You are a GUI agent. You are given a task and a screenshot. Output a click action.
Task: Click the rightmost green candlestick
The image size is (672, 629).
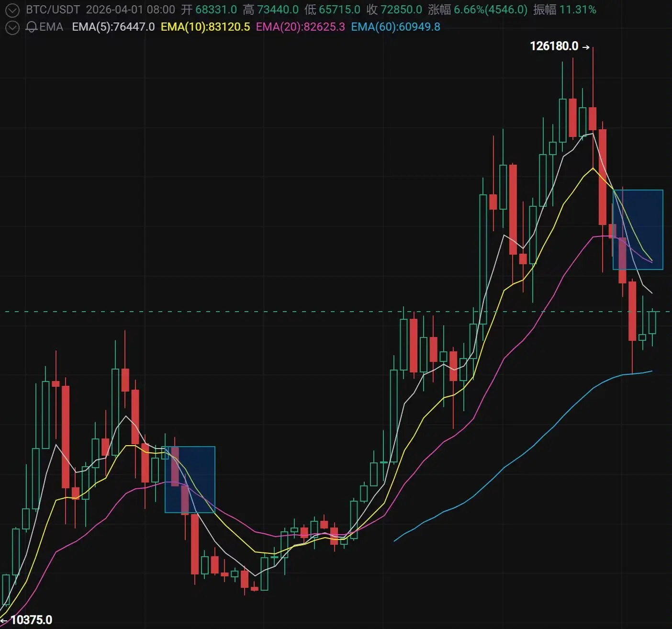click(x=652, y=322)
